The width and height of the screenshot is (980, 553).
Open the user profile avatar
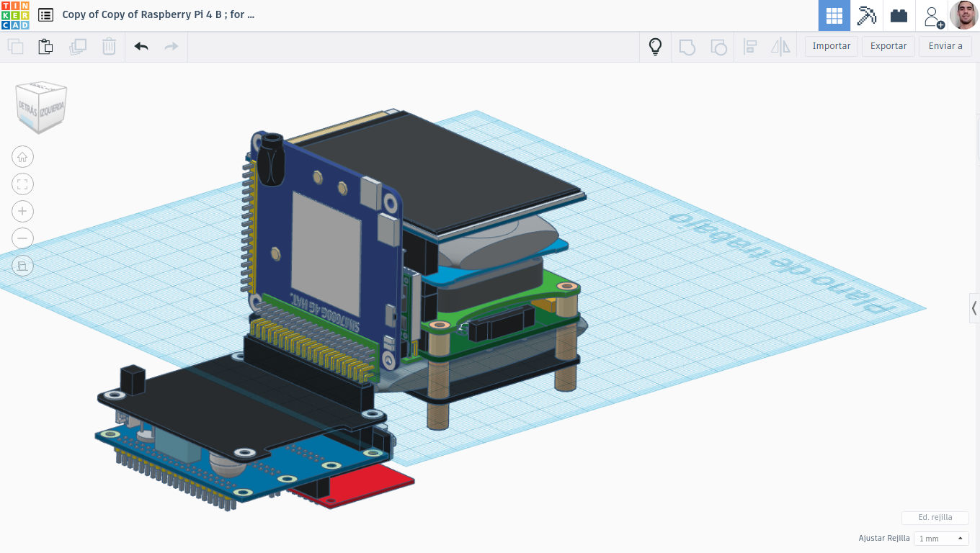(x=963, y=15)
